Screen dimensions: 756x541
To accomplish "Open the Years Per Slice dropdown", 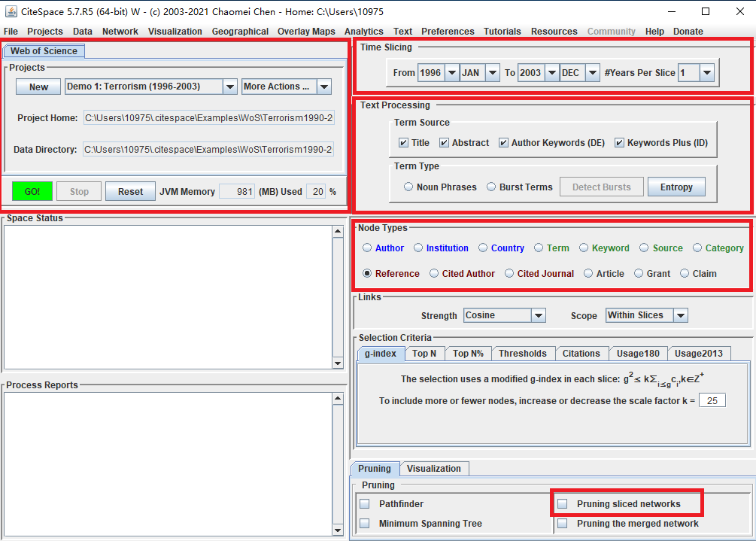I will 707,73.
